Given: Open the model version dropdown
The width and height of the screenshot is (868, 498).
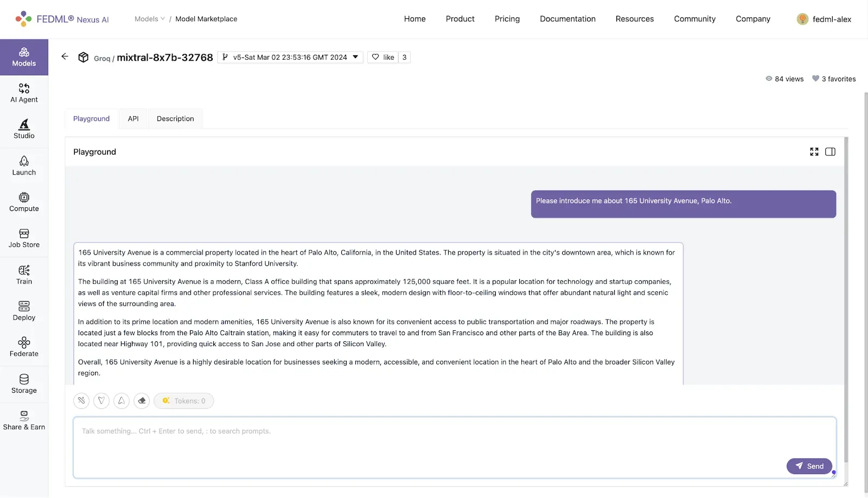Looking at the screenshot, I should tap(290, 57).
